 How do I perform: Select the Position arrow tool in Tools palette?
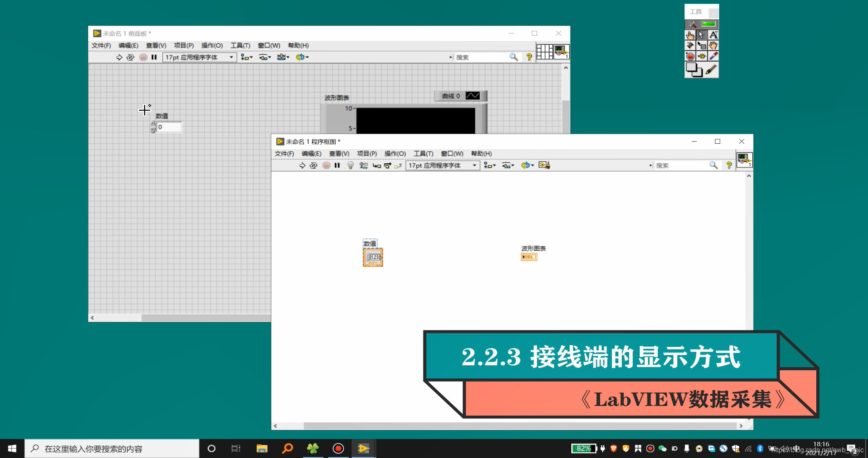point(701,35)
